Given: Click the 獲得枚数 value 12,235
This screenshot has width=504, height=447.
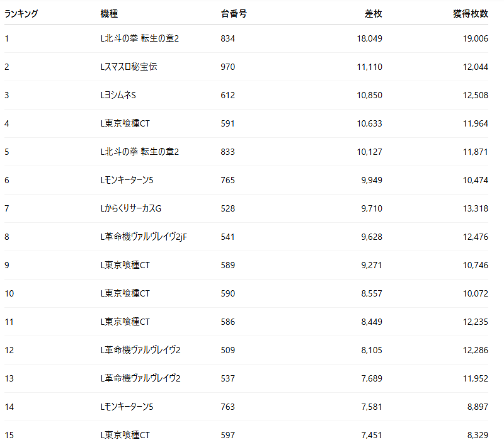Looking at the screenshot, I should click(x=476, y=322).
